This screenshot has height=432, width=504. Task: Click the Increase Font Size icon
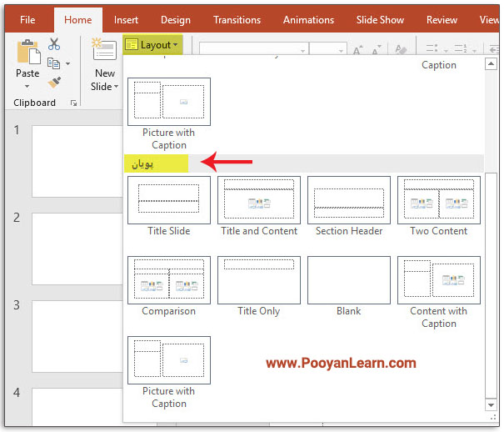357,50
